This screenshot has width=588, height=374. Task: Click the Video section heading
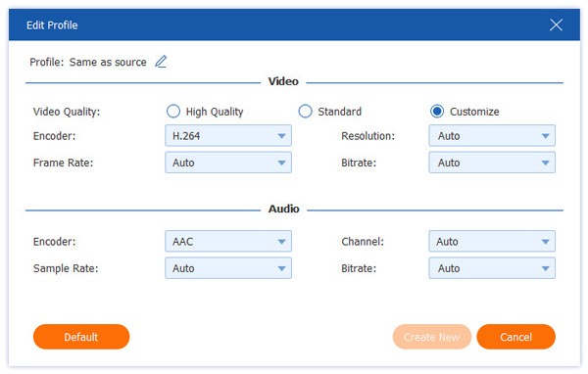click(x=283, y=81)
